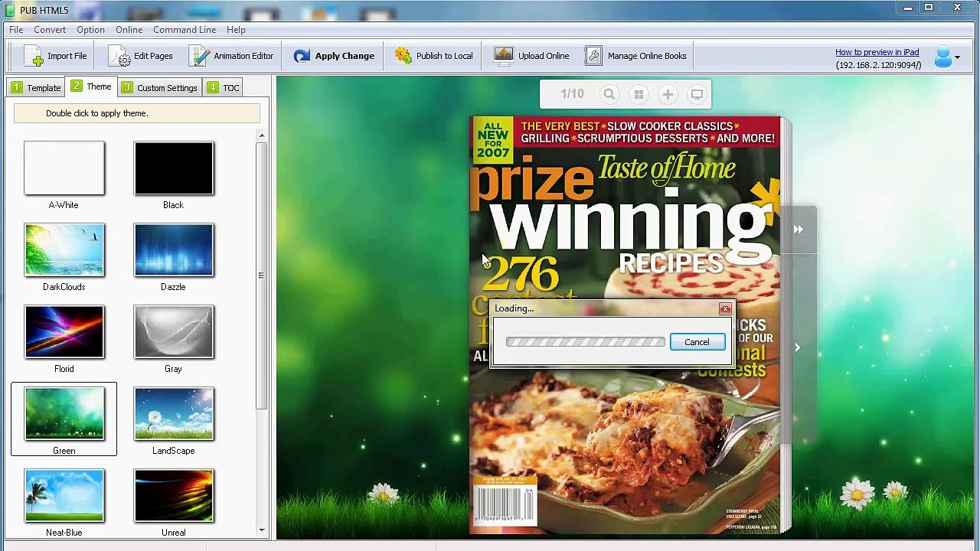980x551 pixels.
Task: Select the LandScape theme thumbnail
Action: [173, 414]
